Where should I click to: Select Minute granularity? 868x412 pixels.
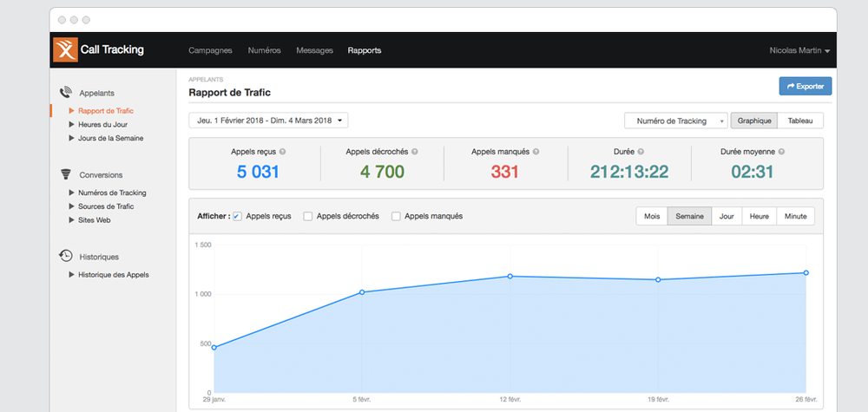(795, 216)
